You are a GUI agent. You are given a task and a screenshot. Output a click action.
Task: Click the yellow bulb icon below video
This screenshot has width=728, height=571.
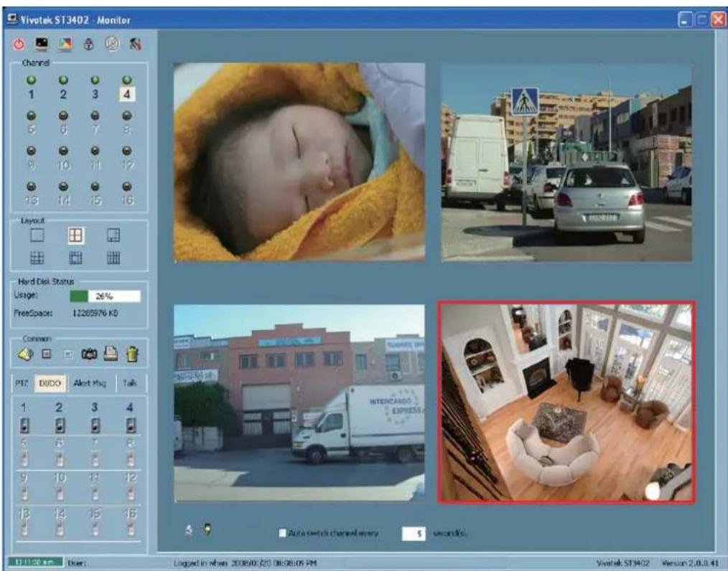point(207,529)
